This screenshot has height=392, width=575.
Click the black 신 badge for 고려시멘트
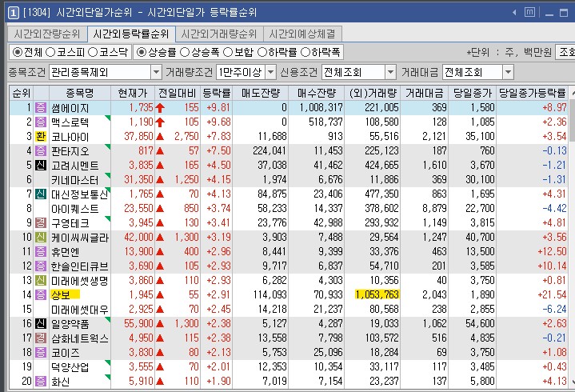coord(41,165)
